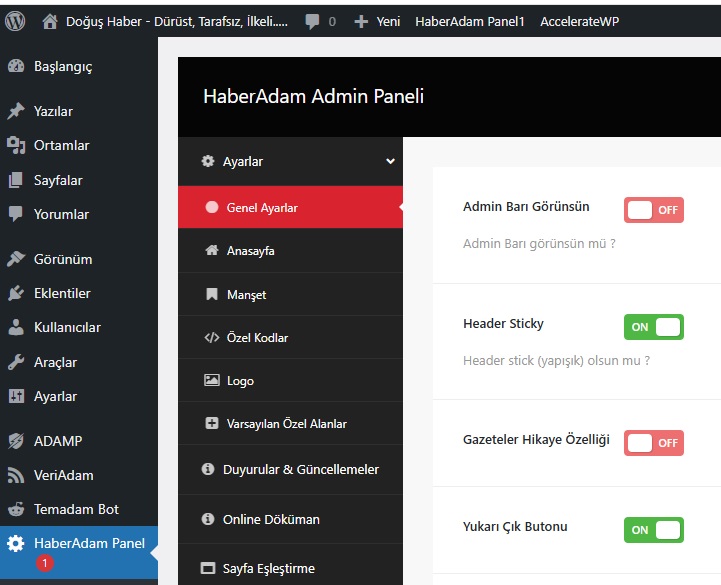
Task: Turn on Admin Barı Görünsün toggle
Action: 653,210
